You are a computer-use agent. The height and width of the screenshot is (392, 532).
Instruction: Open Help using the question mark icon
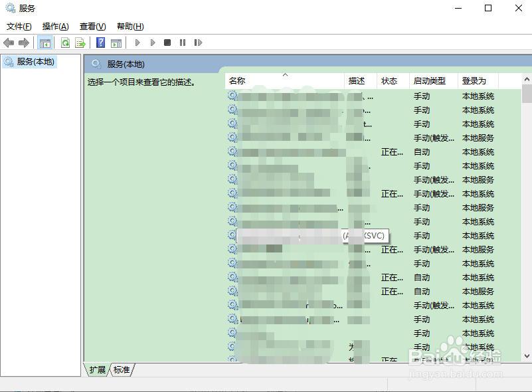coord(100,42)
